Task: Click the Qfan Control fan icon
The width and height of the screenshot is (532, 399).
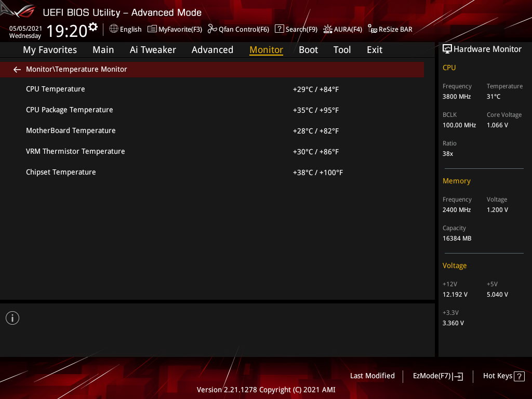Action: pyautogui.click(x=212, y=29)
